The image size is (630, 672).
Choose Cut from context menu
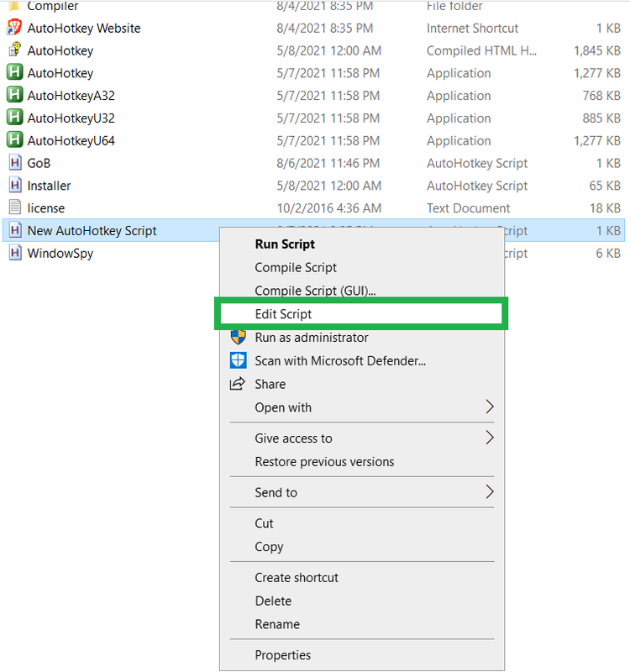[264, 523]
